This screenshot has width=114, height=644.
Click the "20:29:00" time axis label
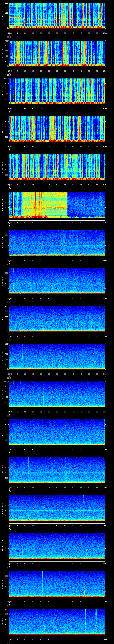[x=9, y=601]
